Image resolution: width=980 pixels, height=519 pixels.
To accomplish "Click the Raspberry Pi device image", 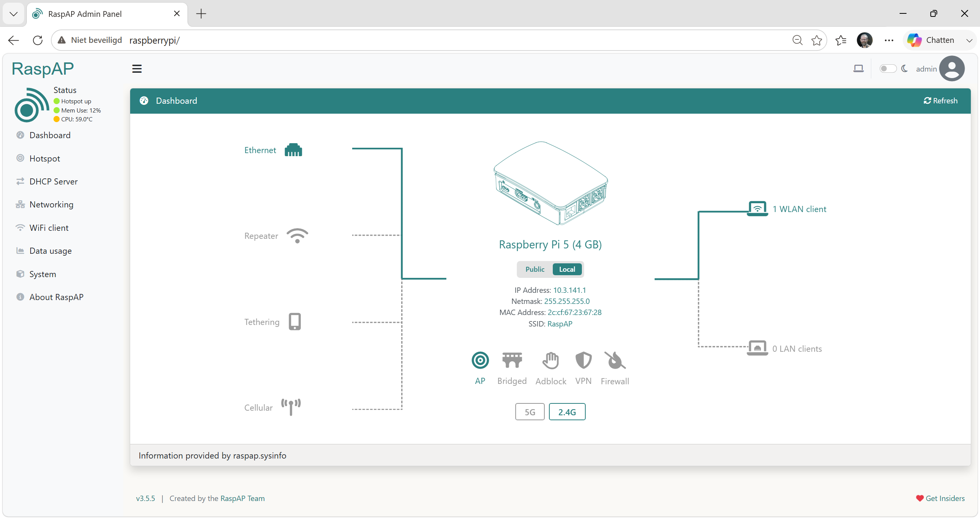I will coord(550,183).
